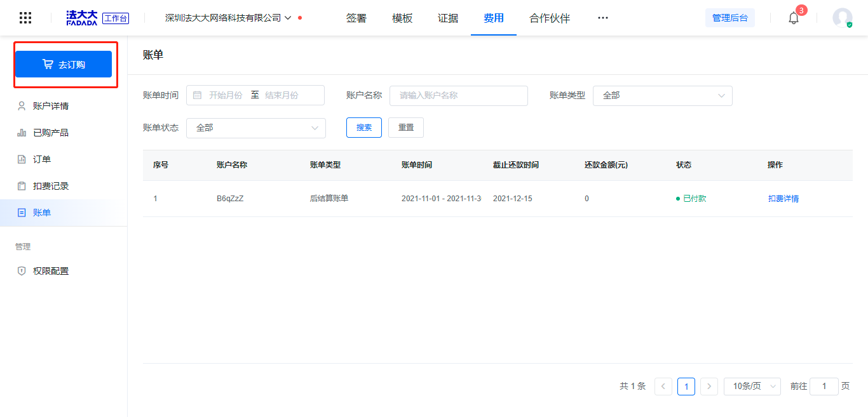Click the 开始月份 date input
The width and height of the screenshot is (868, 417).
pos(226,95)
